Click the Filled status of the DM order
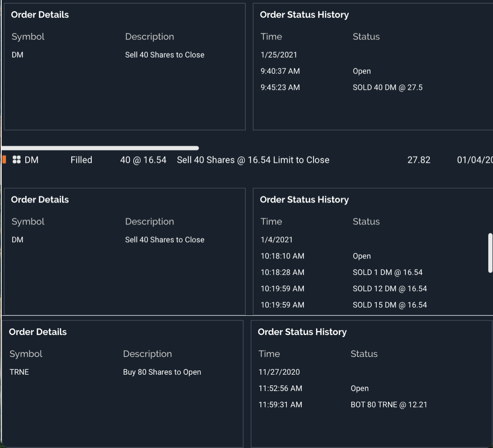Viewport: 493px width, 448px height. [81, 160]
